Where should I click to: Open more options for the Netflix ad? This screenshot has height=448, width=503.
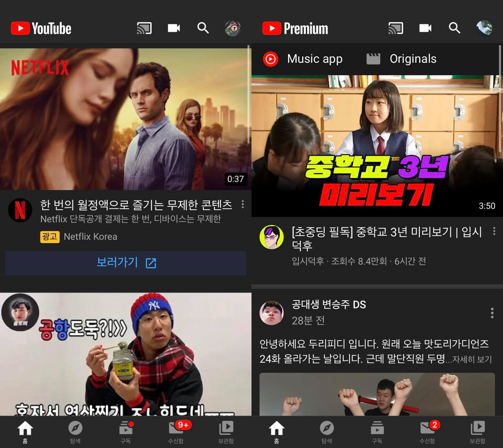(243, 205)
